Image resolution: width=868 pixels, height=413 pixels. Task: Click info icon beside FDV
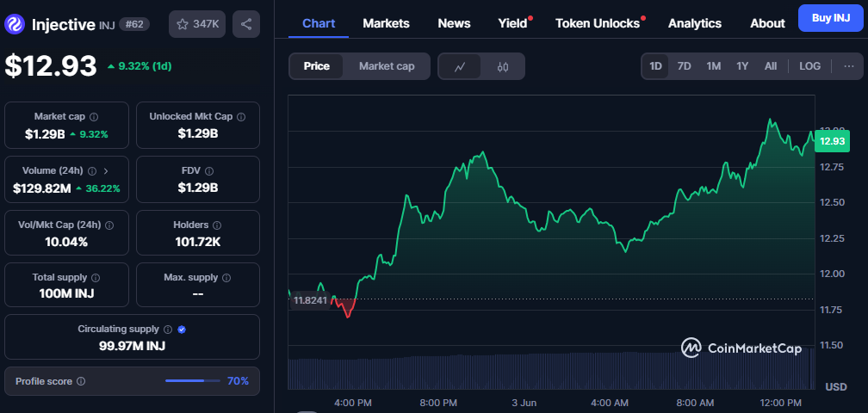click(x=209, y=171)
